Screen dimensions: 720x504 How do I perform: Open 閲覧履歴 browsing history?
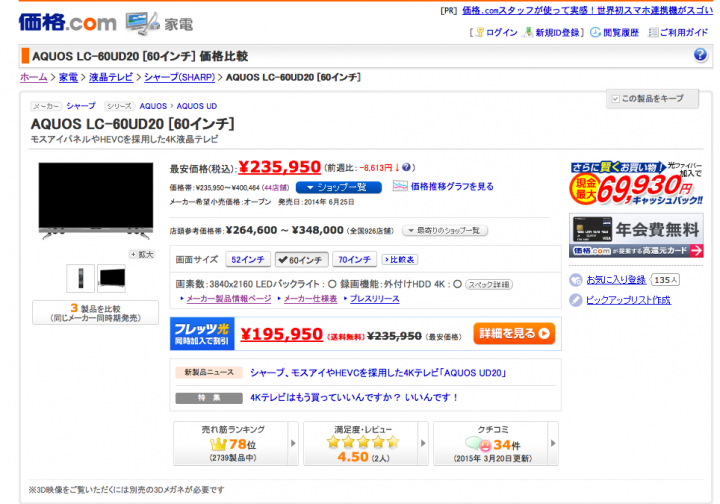621,33
